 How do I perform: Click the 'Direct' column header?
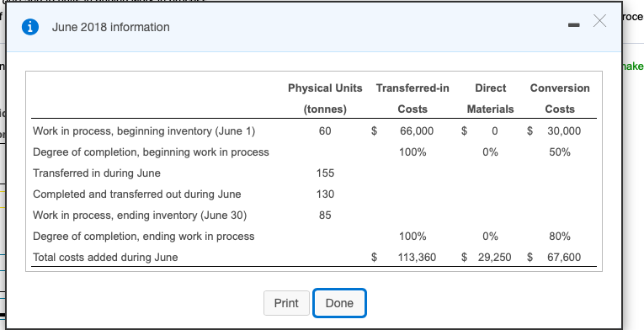tap(491, 88)
